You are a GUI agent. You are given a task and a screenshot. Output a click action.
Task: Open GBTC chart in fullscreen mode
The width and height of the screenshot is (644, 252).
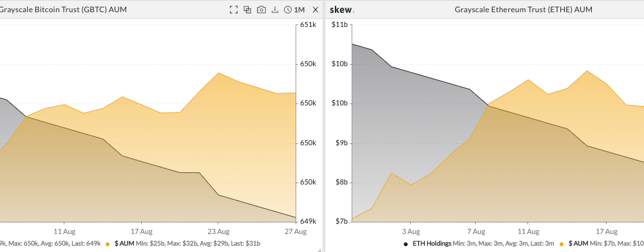pos(234,10)
